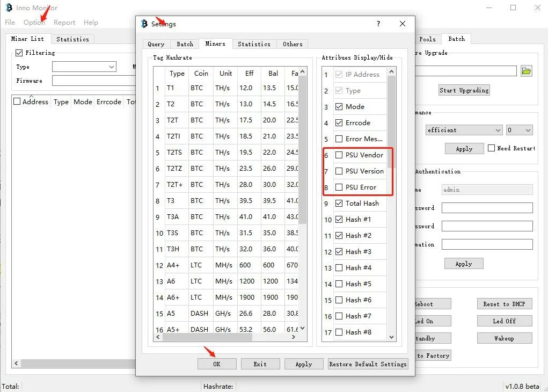Click the Eff column header
The image size is (548, 392).
(x=249, y=73)
